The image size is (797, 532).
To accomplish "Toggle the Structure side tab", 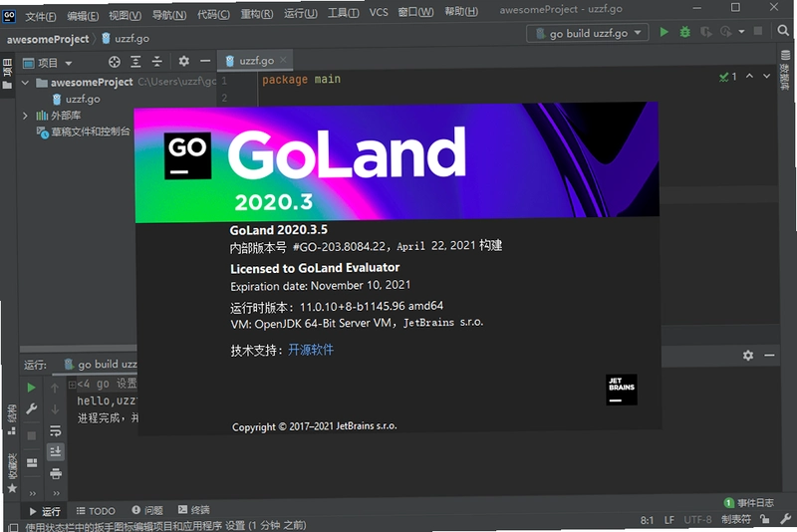I will 11,419.
